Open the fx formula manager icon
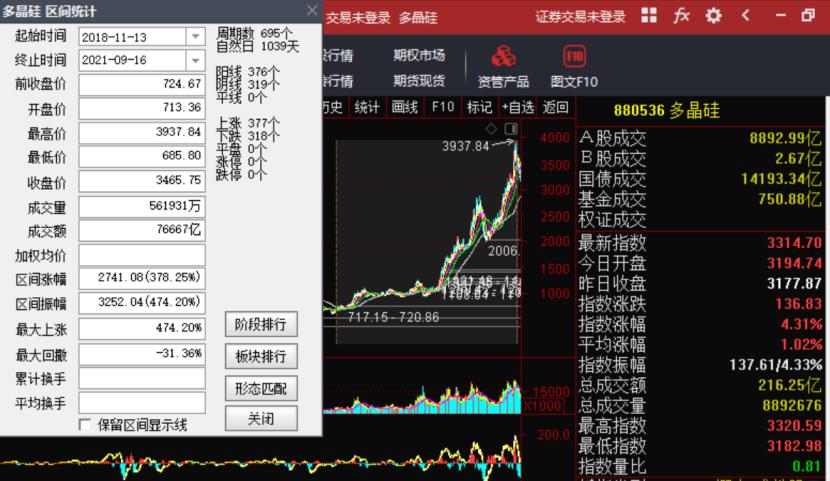Image resolution: width=830 pixels, height=481 pixels. click(681, 15)
